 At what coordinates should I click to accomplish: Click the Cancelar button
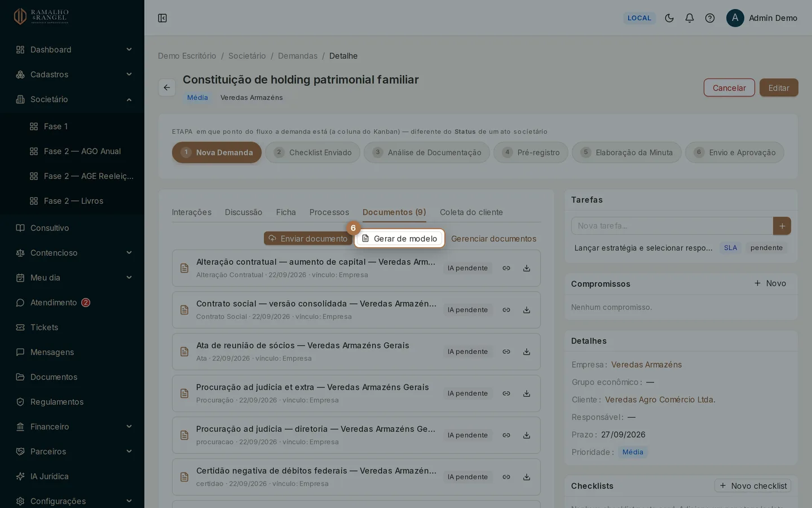click(729, 87)
